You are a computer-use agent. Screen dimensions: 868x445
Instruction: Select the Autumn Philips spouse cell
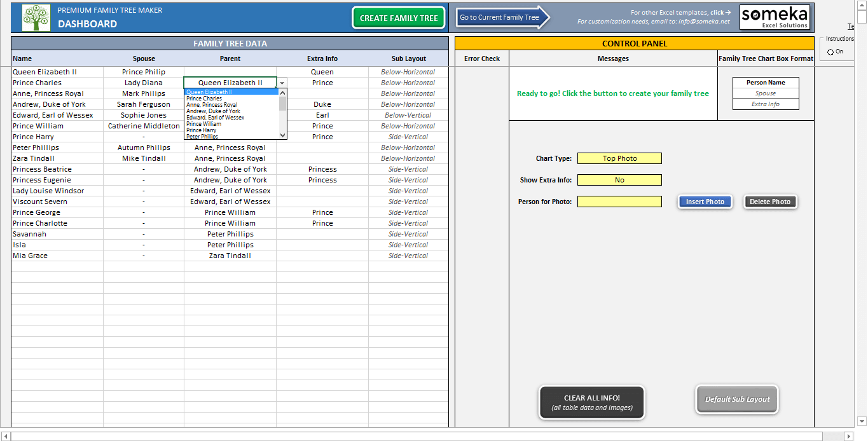(144, 147)
